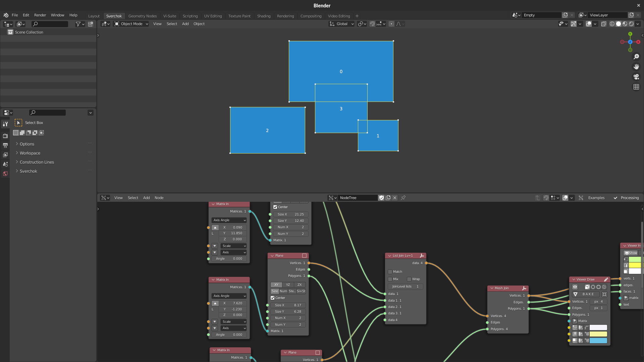The image size is (644, 362).
Task: Toggle wireframe shading icon in viewport header
Action: (612, 24)
